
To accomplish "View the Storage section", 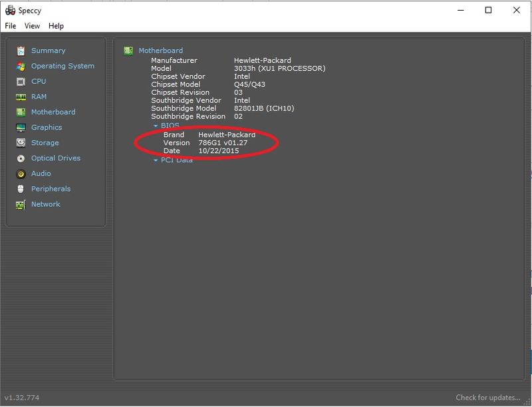I will click(x=45, y=143).
